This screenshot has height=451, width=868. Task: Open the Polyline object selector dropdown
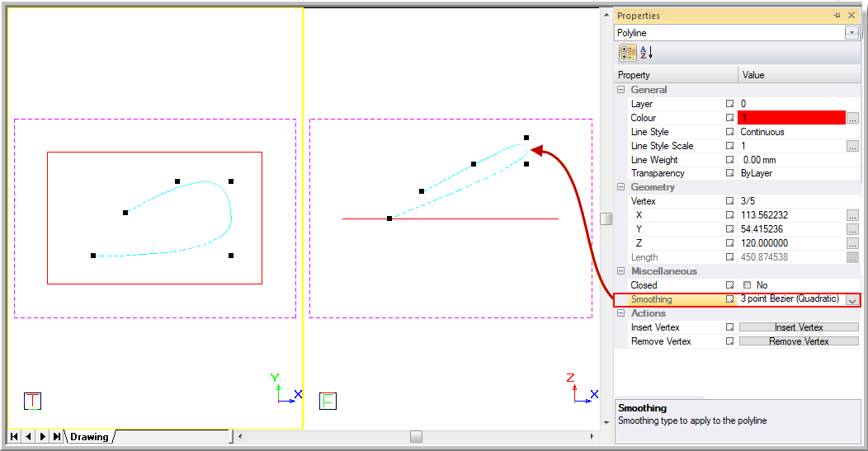click(x=851, y=33)
